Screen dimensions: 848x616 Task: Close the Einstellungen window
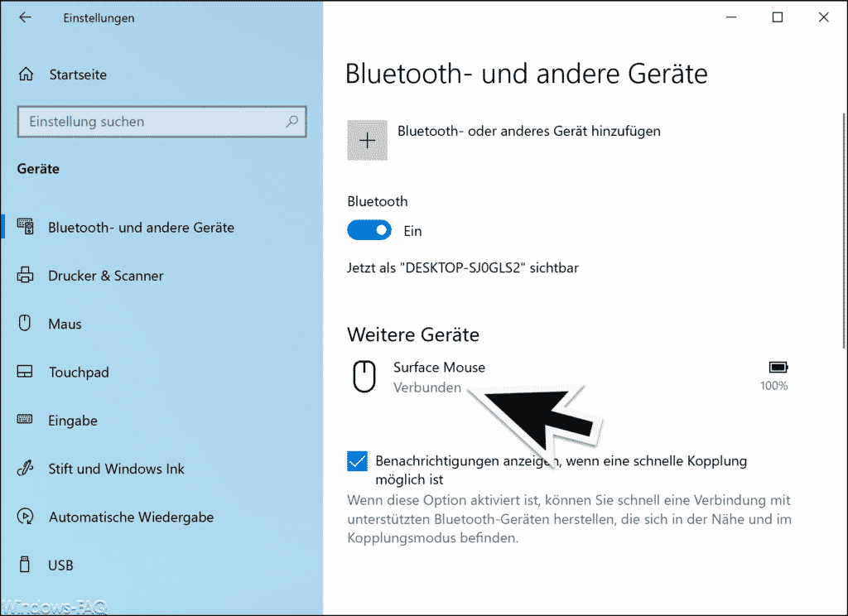[x=824, y=17]
